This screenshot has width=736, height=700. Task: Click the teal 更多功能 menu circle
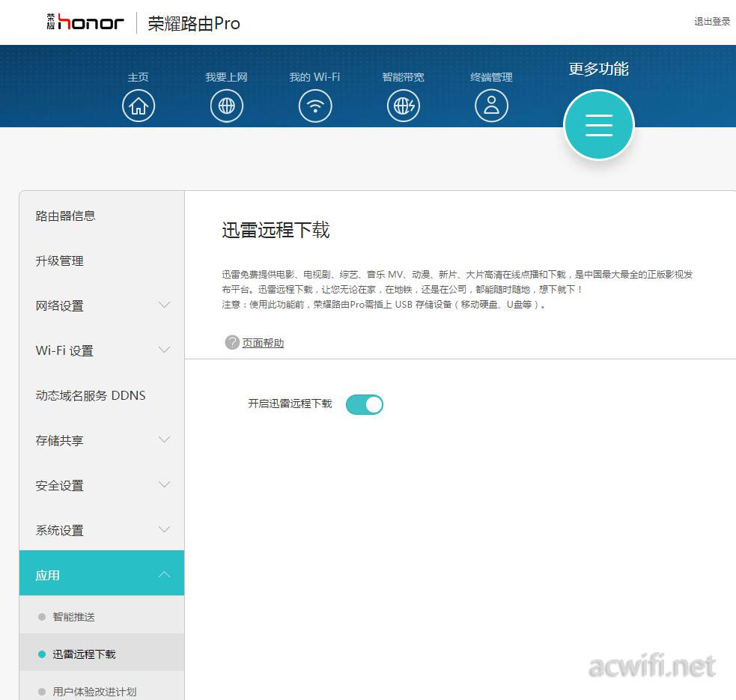[x=599, y=125]
